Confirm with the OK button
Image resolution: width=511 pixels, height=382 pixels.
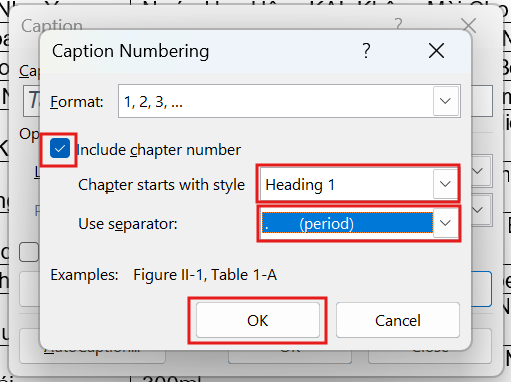258,320
